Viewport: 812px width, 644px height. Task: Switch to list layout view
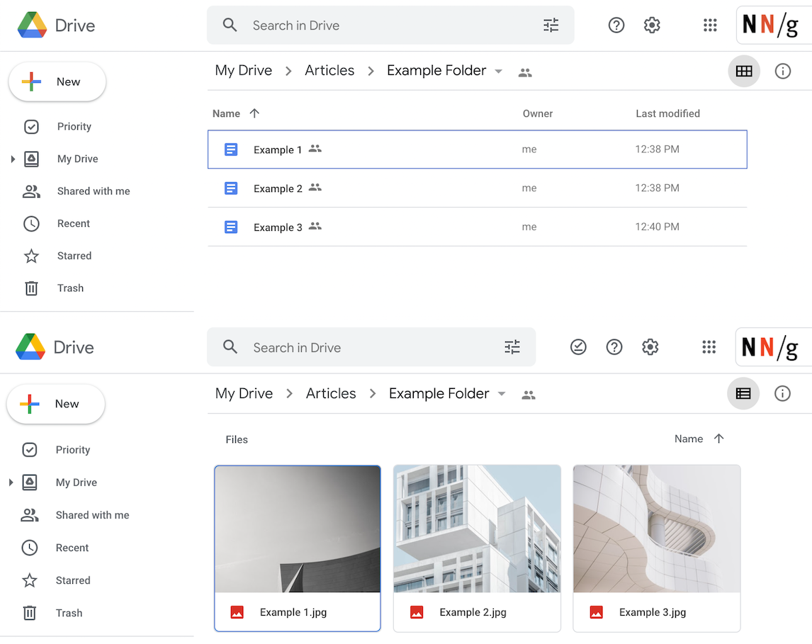pyautogui.click(x=743, y=394)
